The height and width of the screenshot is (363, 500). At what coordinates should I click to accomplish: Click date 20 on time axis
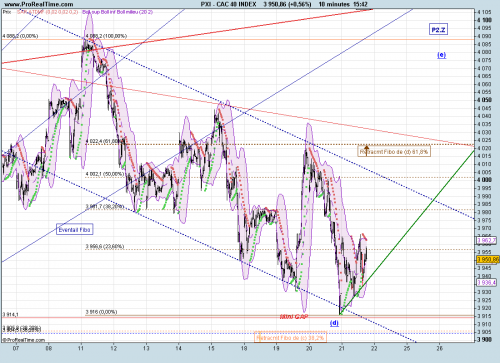(309, 348)
